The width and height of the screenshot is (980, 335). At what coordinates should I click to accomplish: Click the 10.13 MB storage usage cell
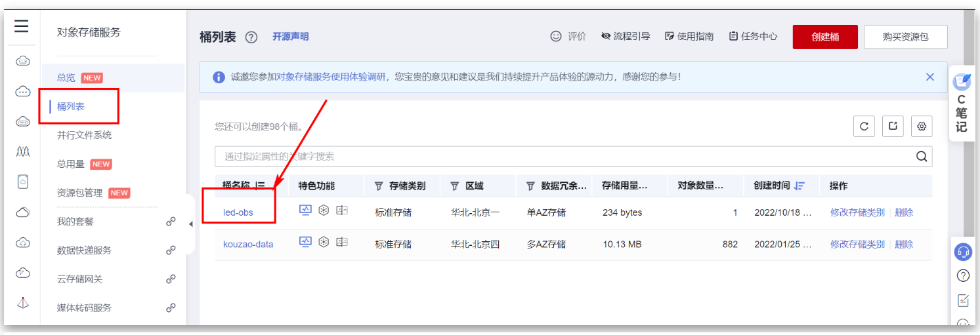(x=622, y=244)
